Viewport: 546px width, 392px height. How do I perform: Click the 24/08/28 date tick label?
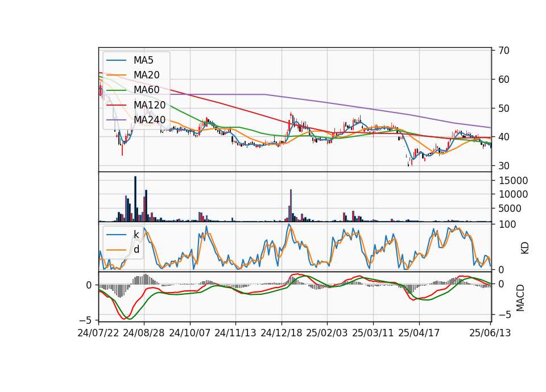tap(144, 333)
